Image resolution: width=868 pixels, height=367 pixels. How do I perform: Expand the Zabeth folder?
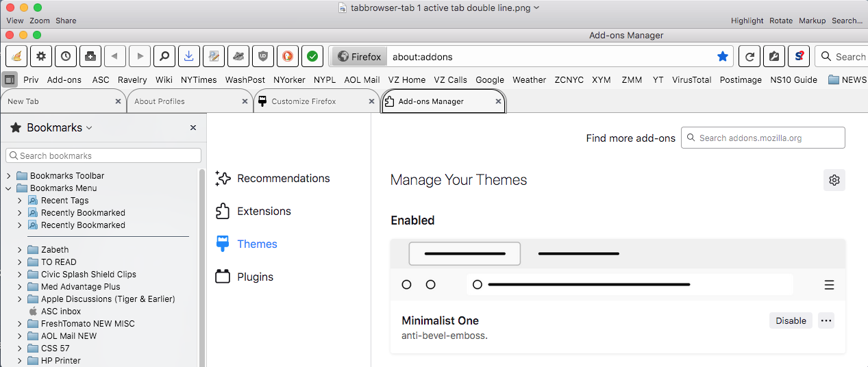[x=20, y=250]
